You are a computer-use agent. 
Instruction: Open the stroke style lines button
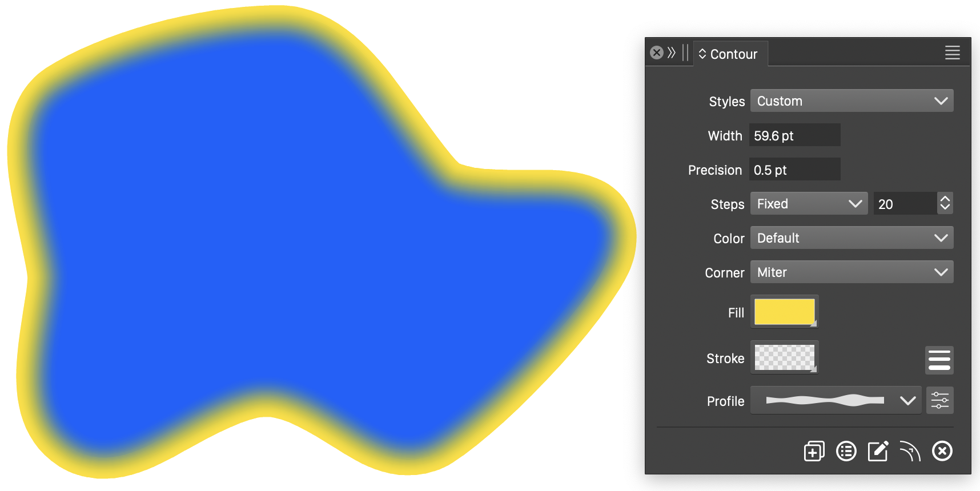[x=939, y=360]
